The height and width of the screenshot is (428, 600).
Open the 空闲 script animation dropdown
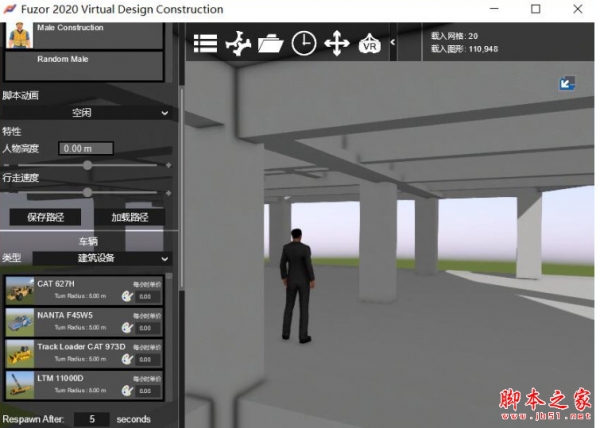pos(86,113)
